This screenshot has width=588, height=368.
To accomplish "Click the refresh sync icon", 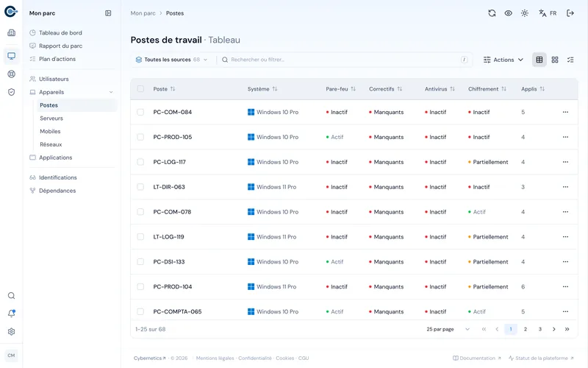I will click(492, 13).
